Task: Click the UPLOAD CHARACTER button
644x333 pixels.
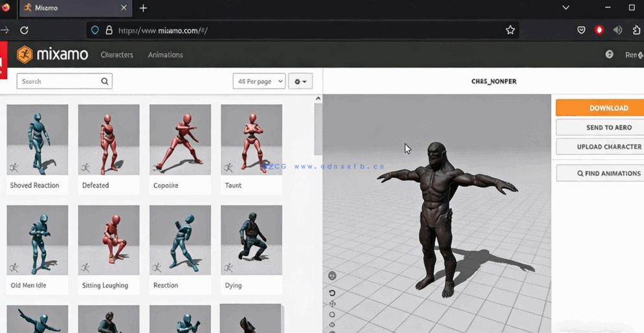Action: [600, 147]
